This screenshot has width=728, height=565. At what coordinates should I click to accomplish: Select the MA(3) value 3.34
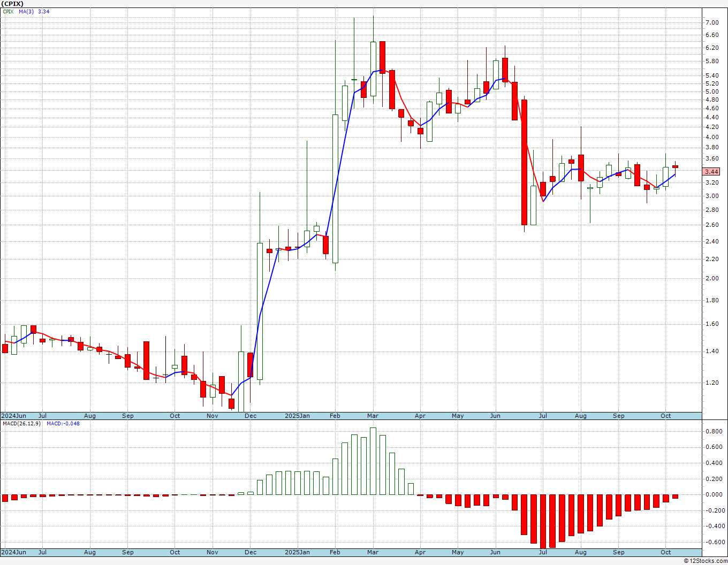tap(44, 11)
